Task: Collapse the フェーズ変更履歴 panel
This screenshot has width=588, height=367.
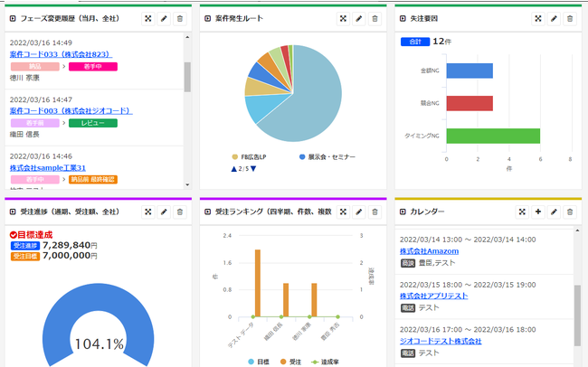Action: [x=10, y=18]
